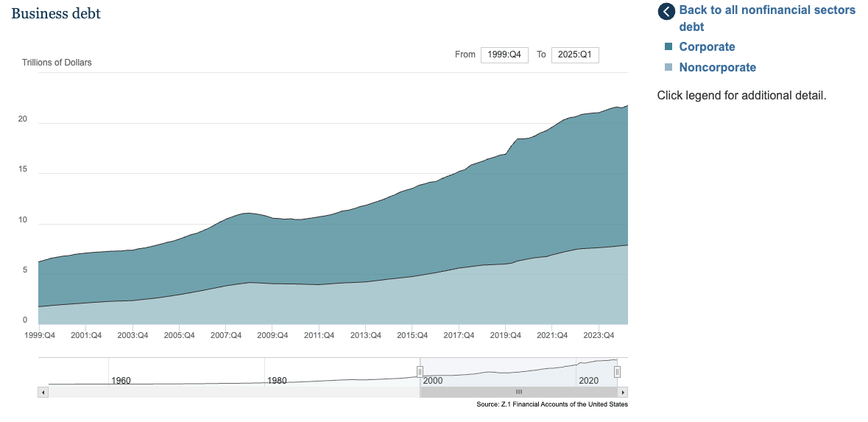Click the From date field 1999:Q4

[504, 55]
